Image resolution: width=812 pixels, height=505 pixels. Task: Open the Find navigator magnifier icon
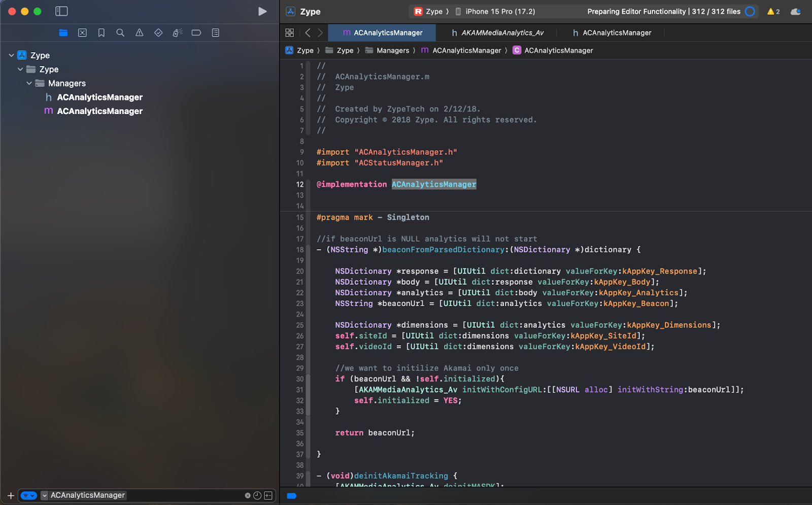tap(120, 32)
